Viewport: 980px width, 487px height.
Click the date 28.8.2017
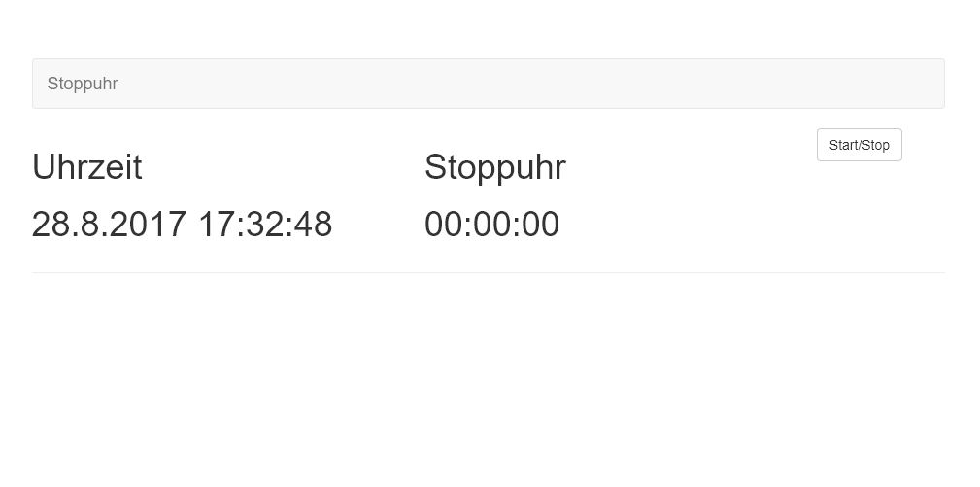tap(109, 225)
